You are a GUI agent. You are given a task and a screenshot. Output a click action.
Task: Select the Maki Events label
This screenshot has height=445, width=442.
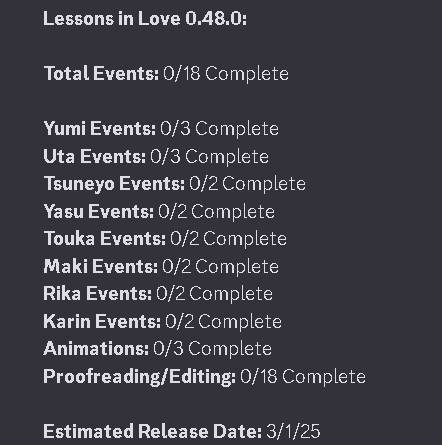point(101,266)
